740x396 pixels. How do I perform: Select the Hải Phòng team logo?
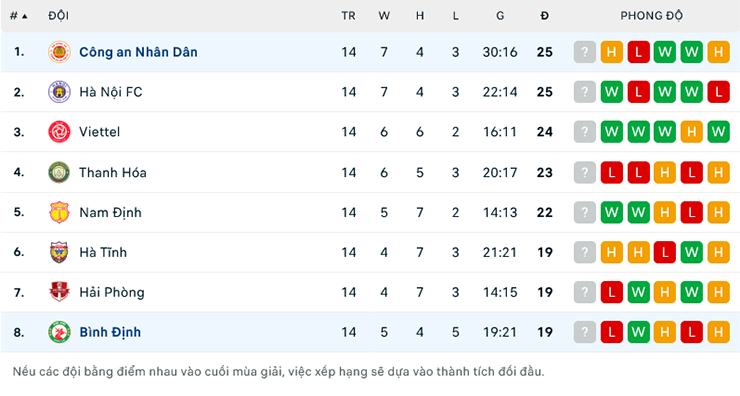click(x=59, y=292)
